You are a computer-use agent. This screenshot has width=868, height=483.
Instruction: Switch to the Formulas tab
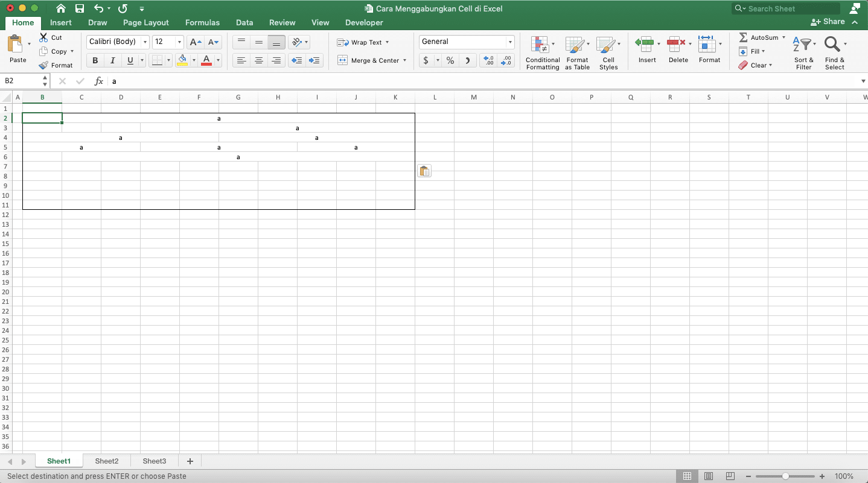coord(202,22)
